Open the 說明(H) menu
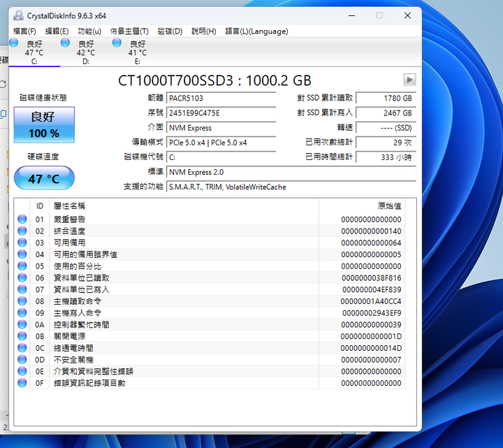 tap(204, 31)
